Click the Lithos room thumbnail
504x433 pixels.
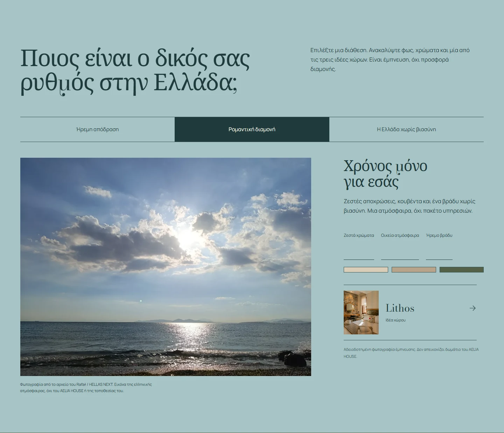[x=361, y=312]
